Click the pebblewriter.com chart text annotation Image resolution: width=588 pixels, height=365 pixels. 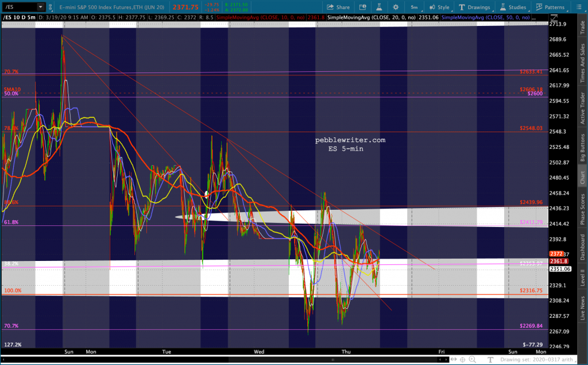(350, 140)
